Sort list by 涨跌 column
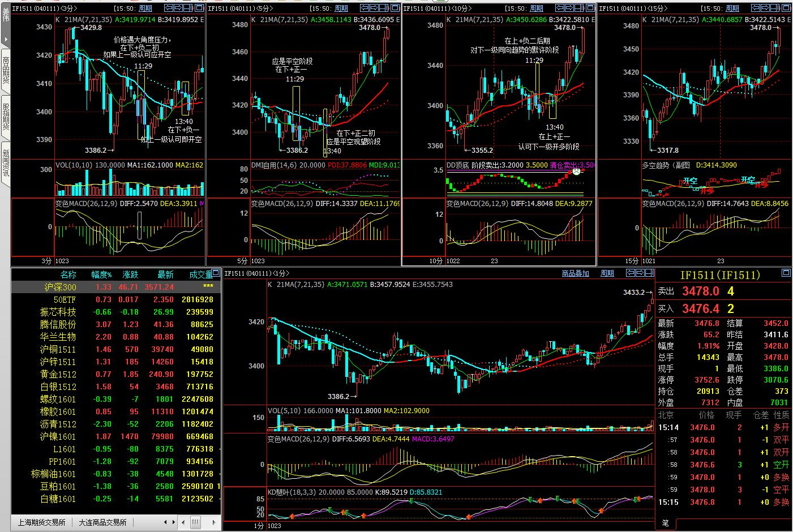The image size is (793, 532). click(130, 274)
